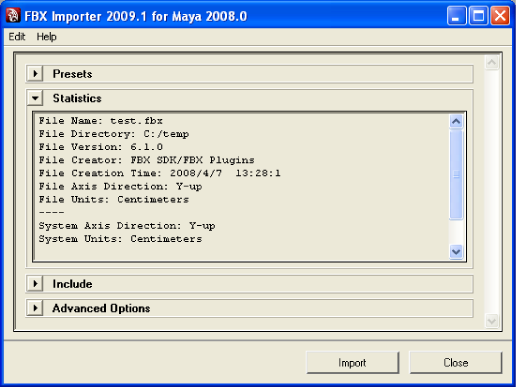Click the Close button
This screenshot has height=387, width=516.
click(455, 362)
